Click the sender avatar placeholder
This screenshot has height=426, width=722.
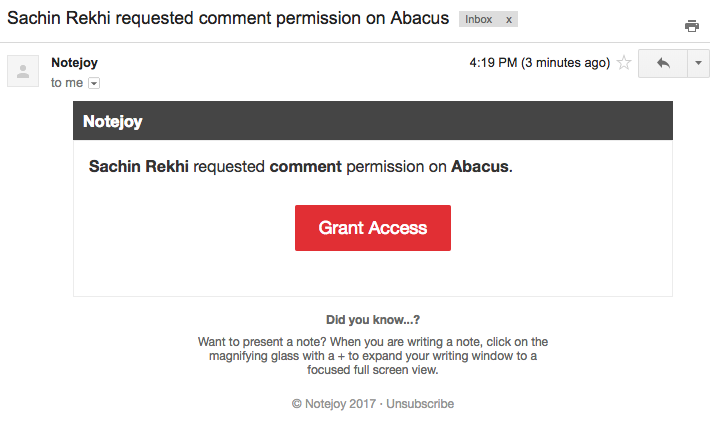(23, 71)
